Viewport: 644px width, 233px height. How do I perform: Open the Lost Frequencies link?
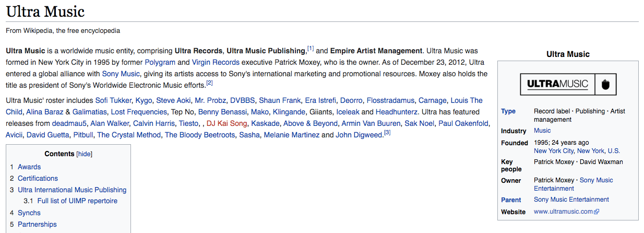click(x=139, y=112)
